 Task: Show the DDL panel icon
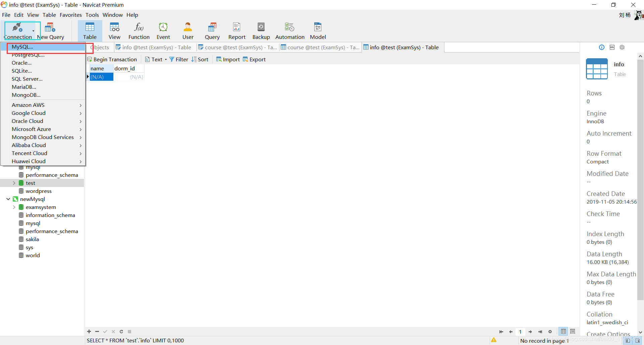tap(612, 47)
